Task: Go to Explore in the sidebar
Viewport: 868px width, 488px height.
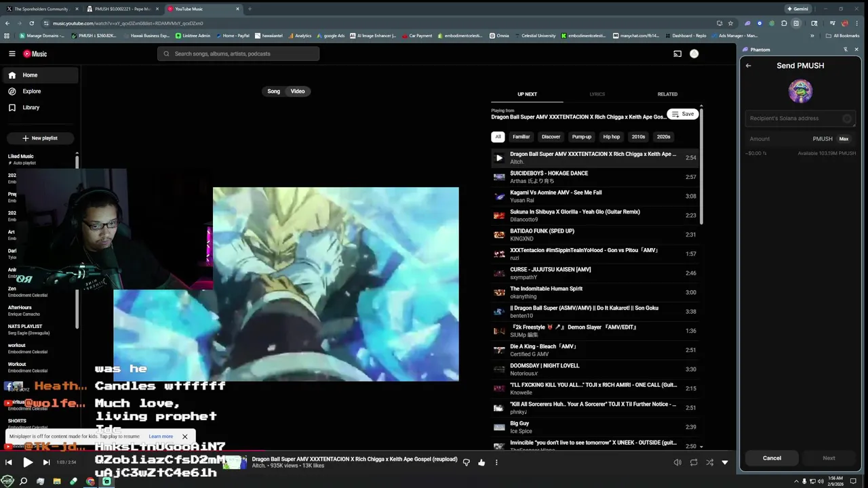Action: coord(39,91)
